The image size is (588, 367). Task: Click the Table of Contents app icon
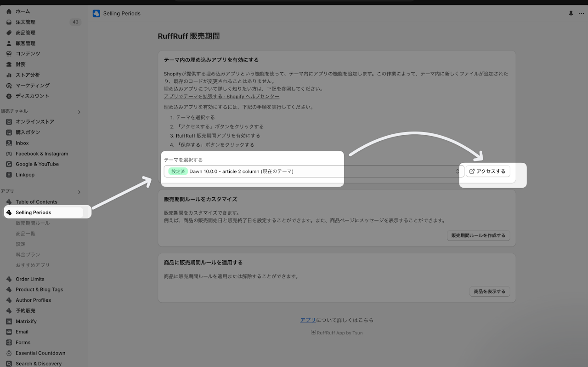pyautogui.click(x=9, y=202)
